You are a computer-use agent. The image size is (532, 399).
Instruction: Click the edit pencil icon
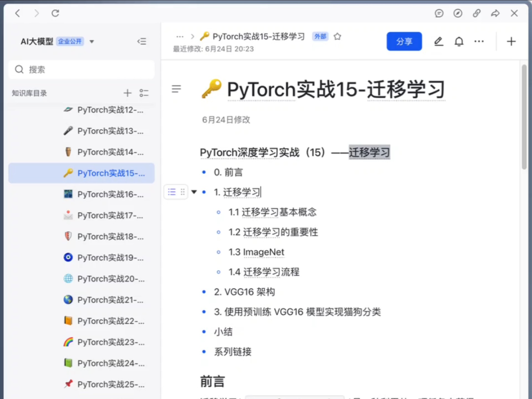(438, 42)
